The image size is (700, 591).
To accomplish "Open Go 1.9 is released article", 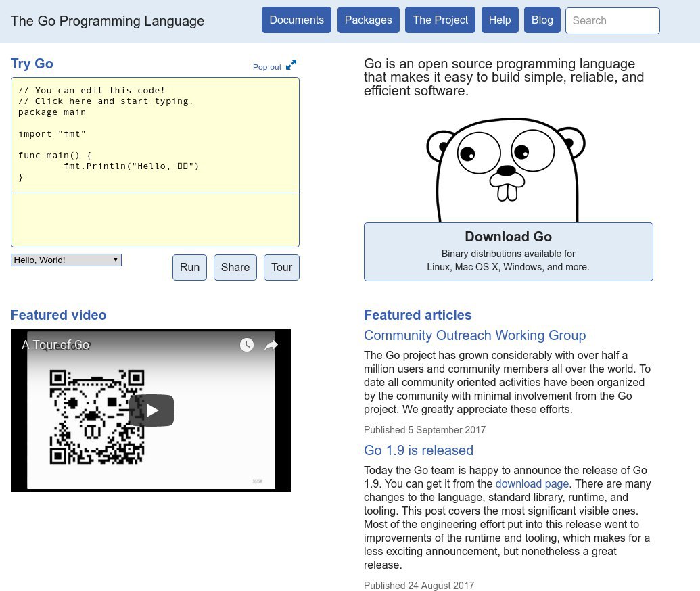I will click(x=418, y=450).
